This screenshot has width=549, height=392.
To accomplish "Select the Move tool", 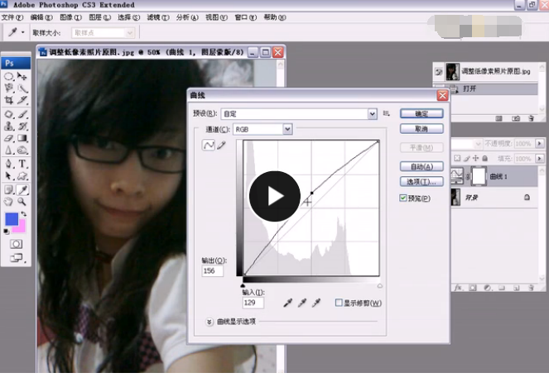I will pos(22,76).
